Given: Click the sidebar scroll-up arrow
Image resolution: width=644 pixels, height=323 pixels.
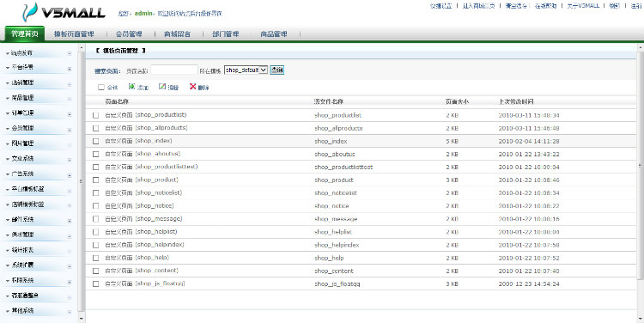Looking at the screenshot, I should point(82,48).
